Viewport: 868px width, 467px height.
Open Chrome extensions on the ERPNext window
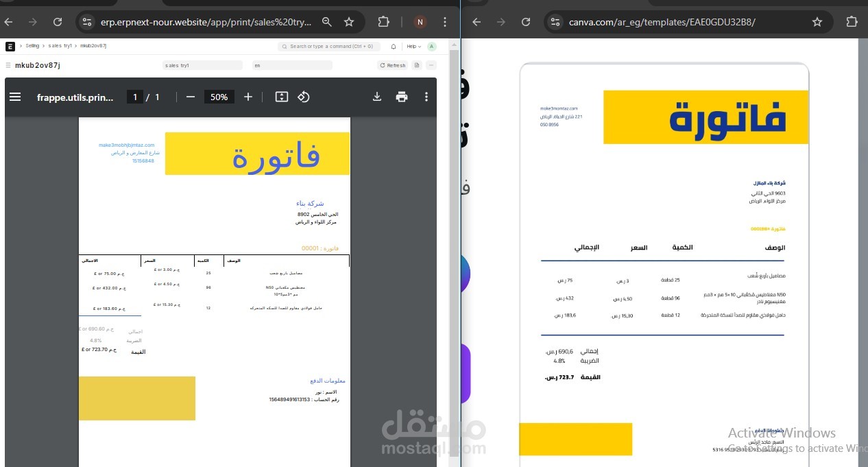(383, 22)
